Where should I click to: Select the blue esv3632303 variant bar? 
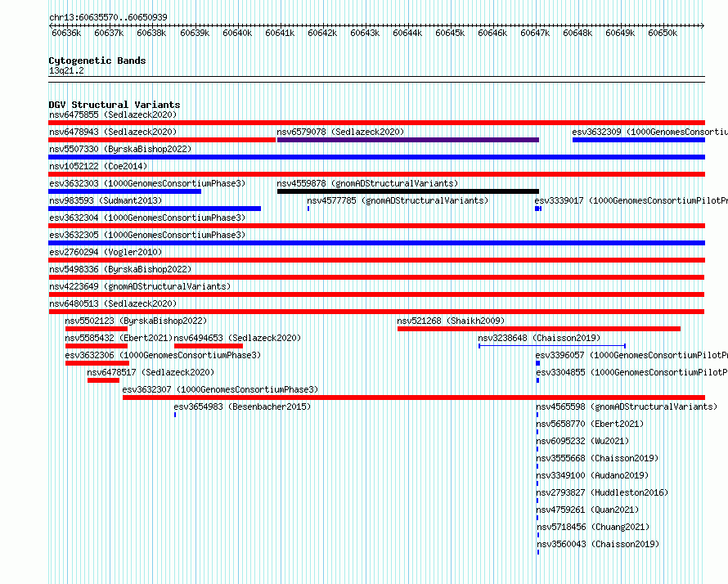click(x=125, y=191)
